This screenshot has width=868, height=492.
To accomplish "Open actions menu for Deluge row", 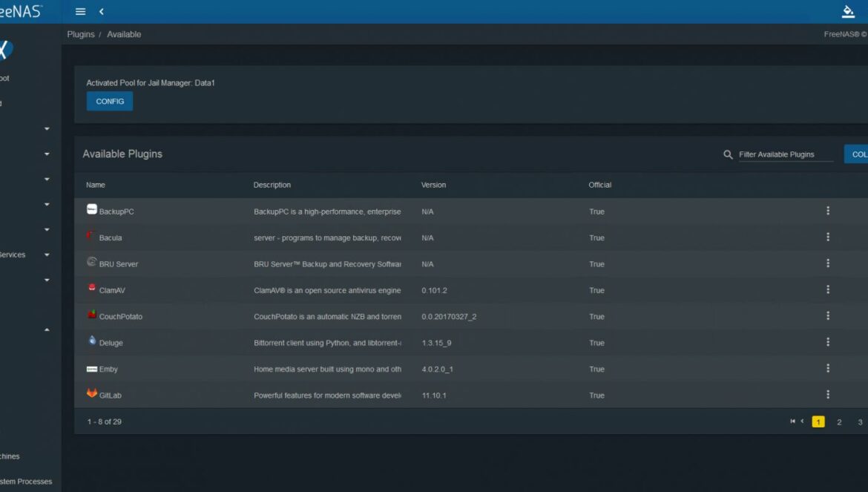I will pyautogui.click(x=828, y=342).
